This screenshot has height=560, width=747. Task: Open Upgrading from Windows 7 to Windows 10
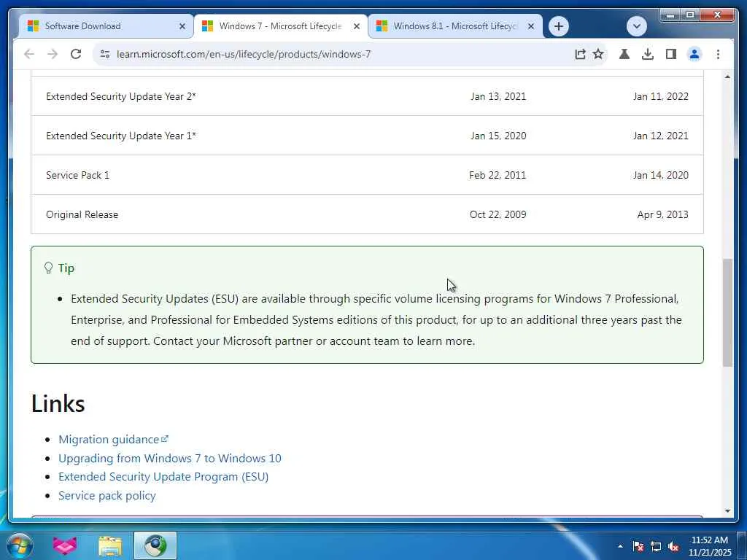(169, 458)
